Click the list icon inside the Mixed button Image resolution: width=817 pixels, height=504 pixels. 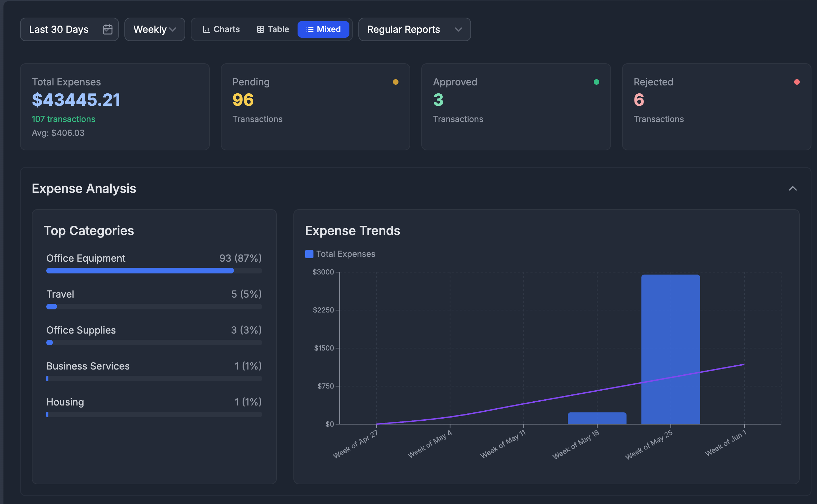click(x=310, y=29)
